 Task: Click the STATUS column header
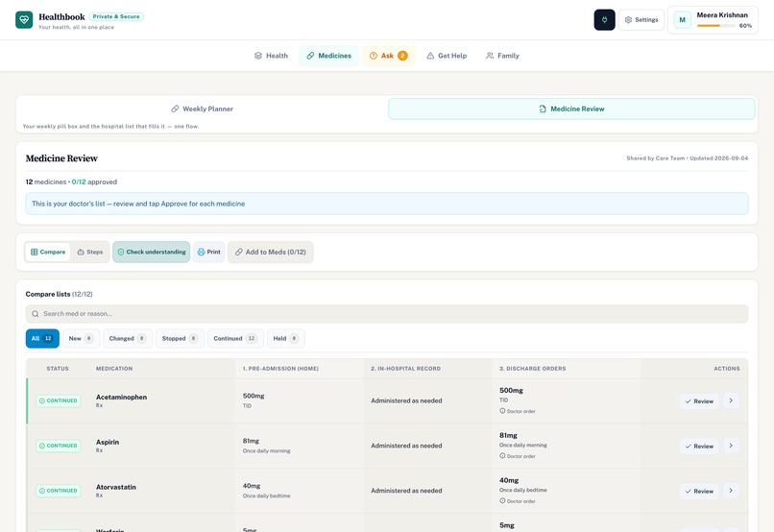(x=58, y=369)
